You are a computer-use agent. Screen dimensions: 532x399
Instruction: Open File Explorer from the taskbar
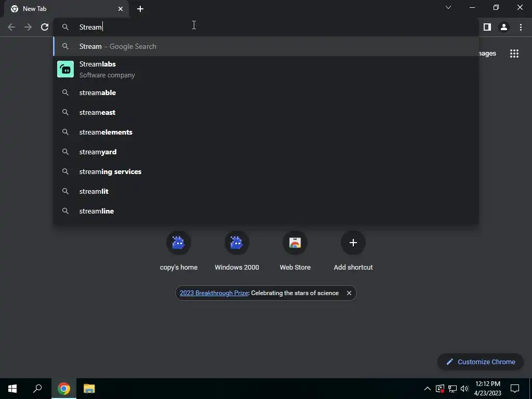coord(89,389)
